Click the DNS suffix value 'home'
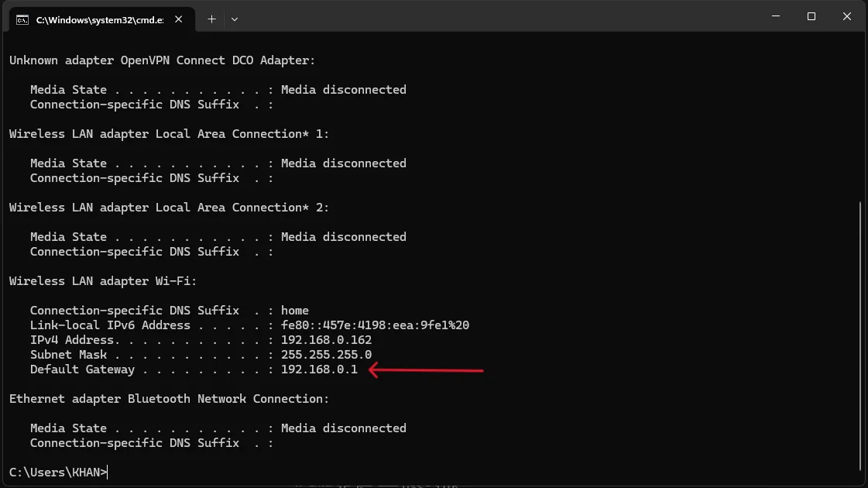The width and height of the screenshot is (868, 488). point(294,311)
